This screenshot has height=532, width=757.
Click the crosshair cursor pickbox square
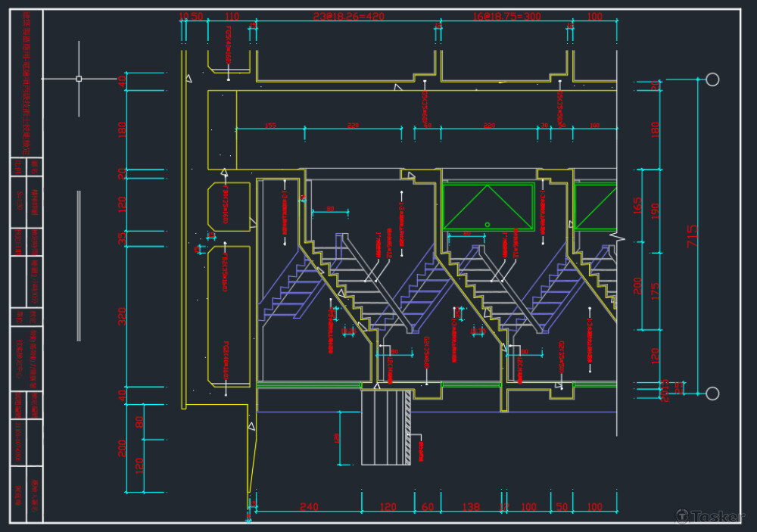[79, 78]
